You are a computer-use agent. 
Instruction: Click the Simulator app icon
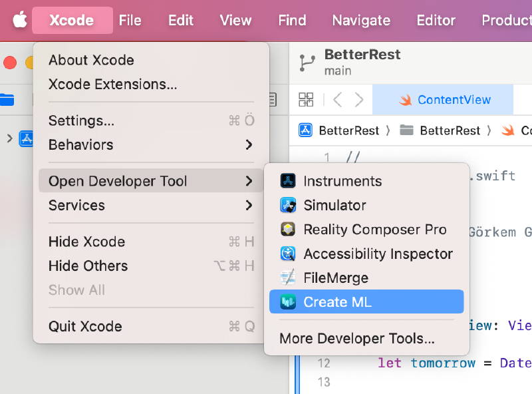[x=288, y=205]
